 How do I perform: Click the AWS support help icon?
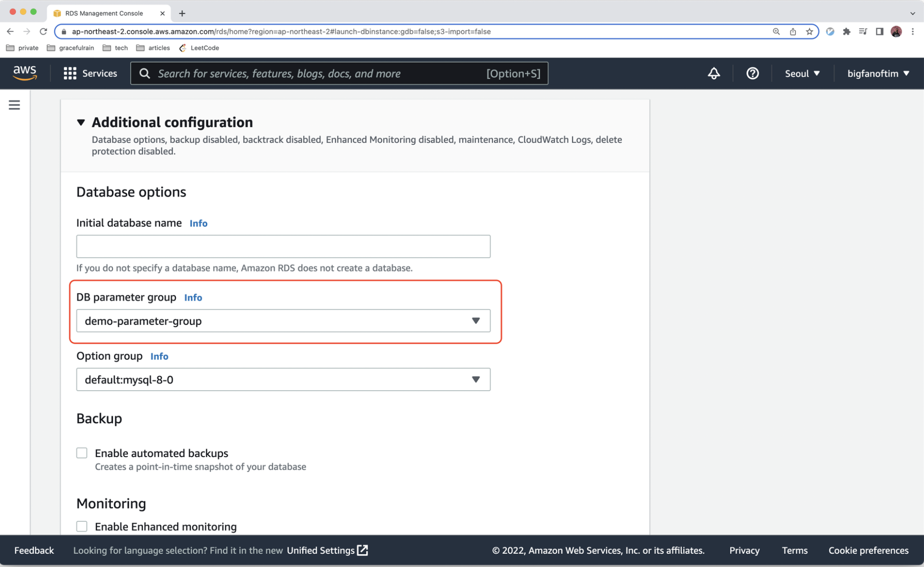tap(752, 73)
